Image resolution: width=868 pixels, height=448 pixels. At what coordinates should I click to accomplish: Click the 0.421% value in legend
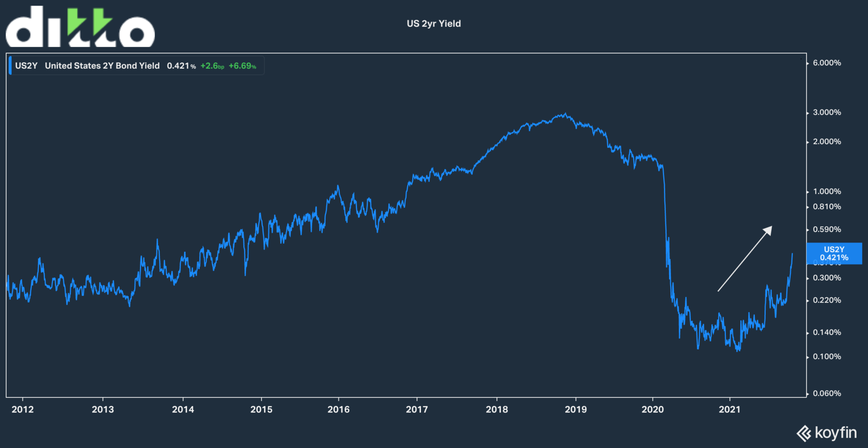coord(181,66)
